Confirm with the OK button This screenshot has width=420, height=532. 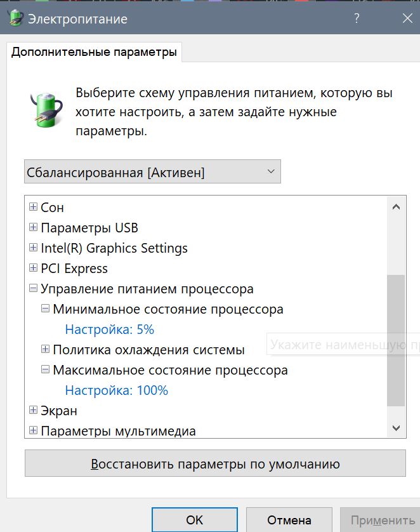coord(194,520)
